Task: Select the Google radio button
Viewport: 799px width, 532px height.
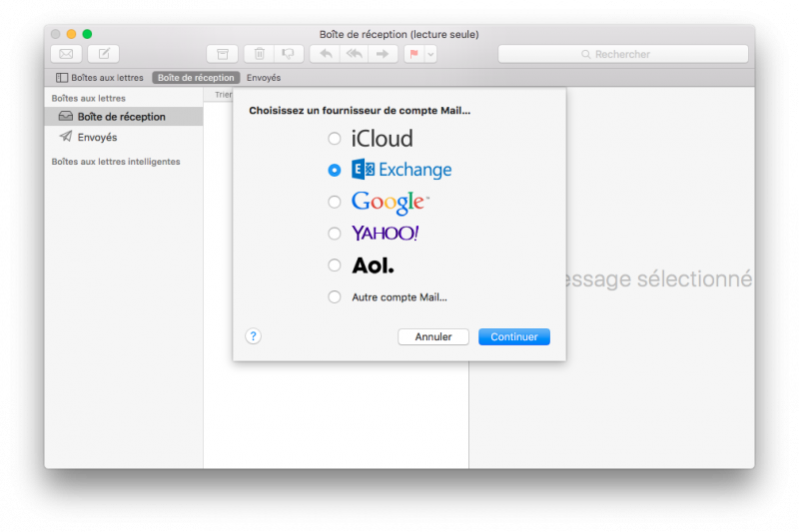Action: click(x=335, y=202)
